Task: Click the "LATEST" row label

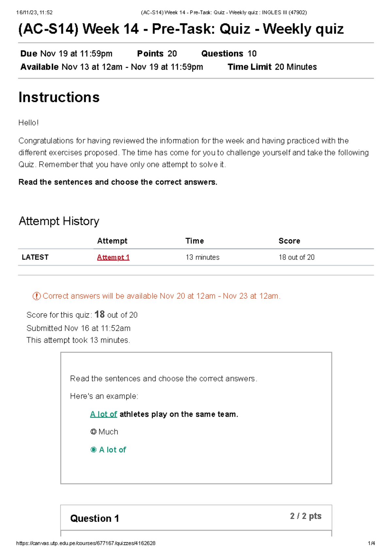Action: [35, 257]
